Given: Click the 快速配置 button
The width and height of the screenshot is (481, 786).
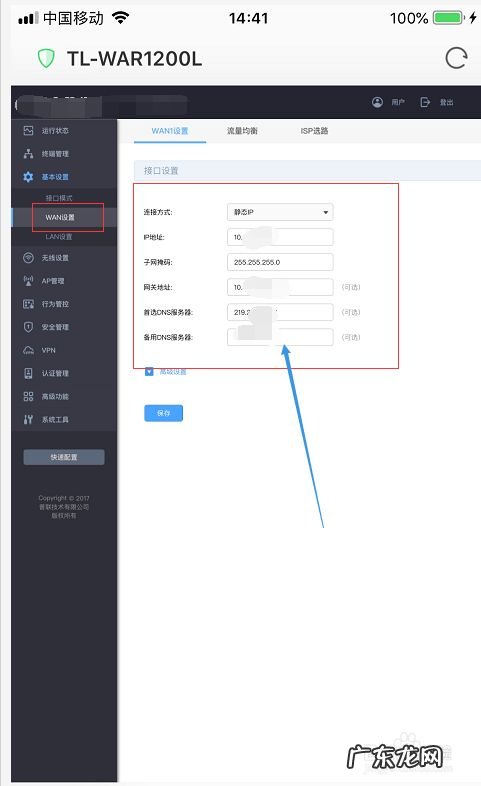Looking at the screenshot, I should [64, 457].
